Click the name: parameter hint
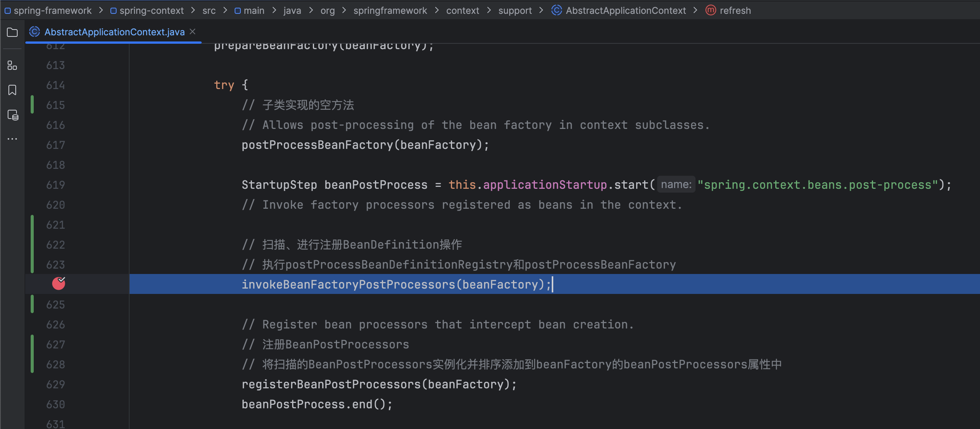980x429 pixels. pos(676,185)
